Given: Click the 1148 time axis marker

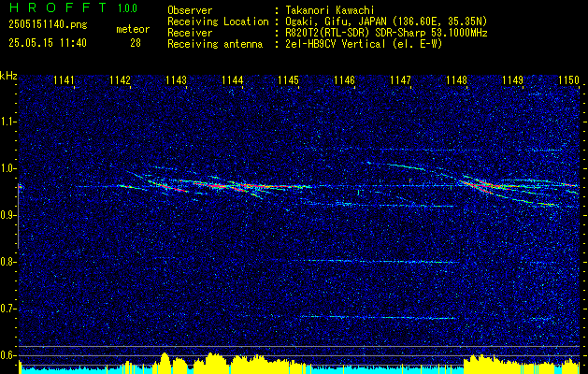Looking at the screenshot, I should [x=456, y=79].
